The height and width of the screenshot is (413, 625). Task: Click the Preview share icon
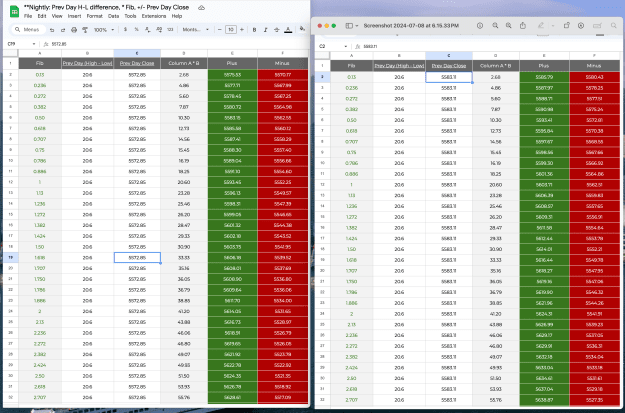tap(523, 26)
